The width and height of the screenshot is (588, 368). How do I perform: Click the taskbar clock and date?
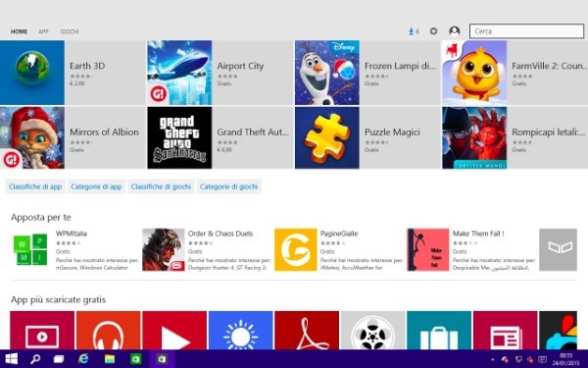coord(565,359)
